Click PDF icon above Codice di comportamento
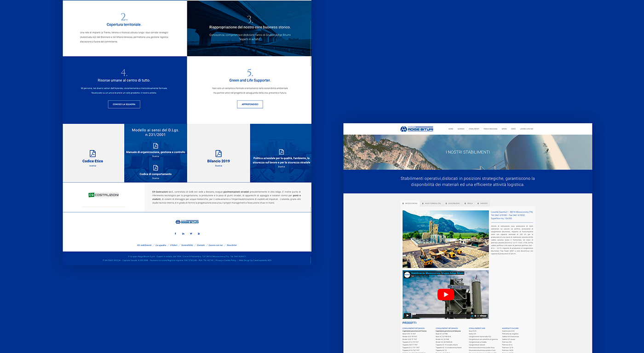Viewport: 644px width, 353px height. 155,168
